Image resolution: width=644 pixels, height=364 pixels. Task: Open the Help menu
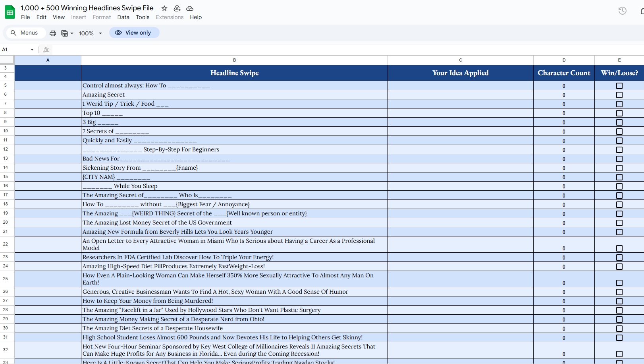196,17
